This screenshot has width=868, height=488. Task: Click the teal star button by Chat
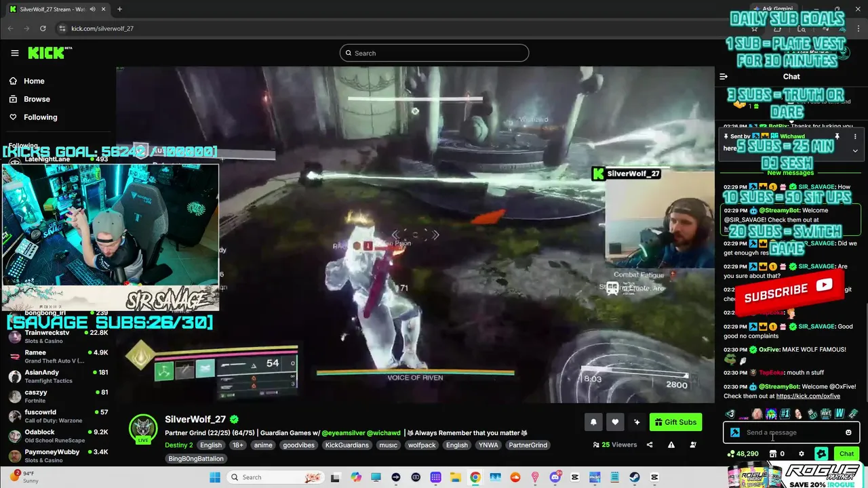[821, 454]
